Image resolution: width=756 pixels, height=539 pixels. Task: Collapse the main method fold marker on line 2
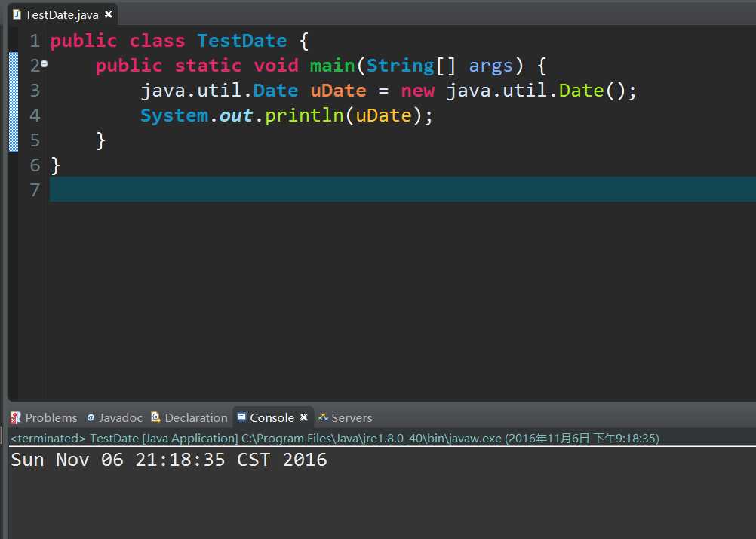[x=45, y=63]
